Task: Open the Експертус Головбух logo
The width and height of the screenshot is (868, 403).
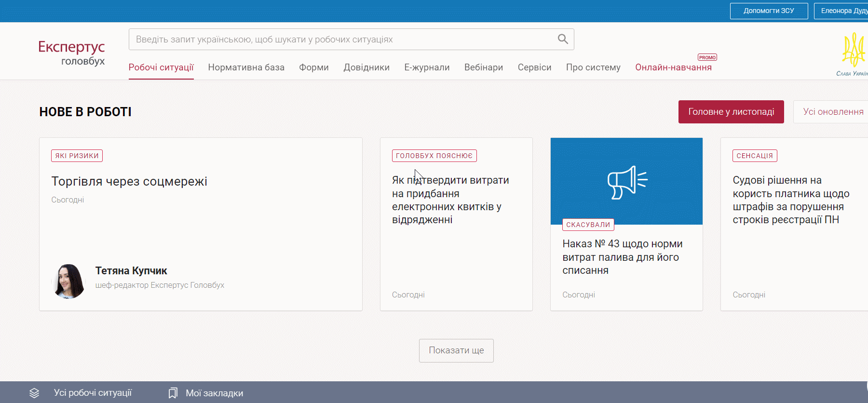Action: pos(71,53)
